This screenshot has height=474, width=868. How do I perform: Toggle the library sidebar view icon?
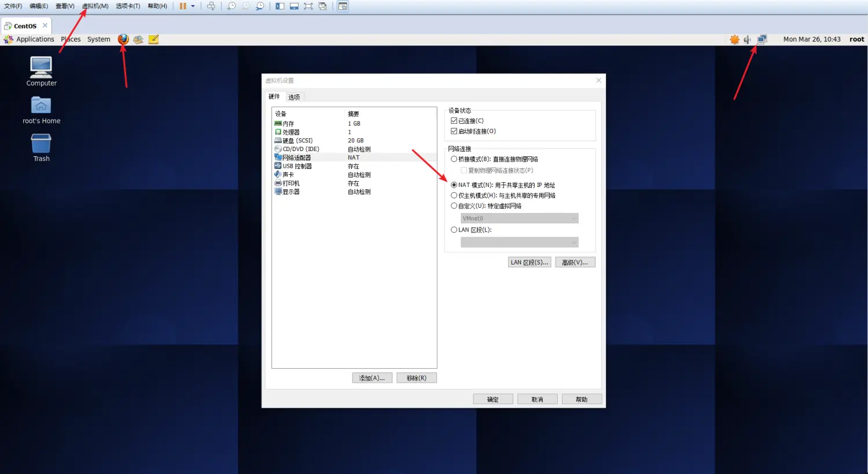pyautogui.click(x=280, y=6)
